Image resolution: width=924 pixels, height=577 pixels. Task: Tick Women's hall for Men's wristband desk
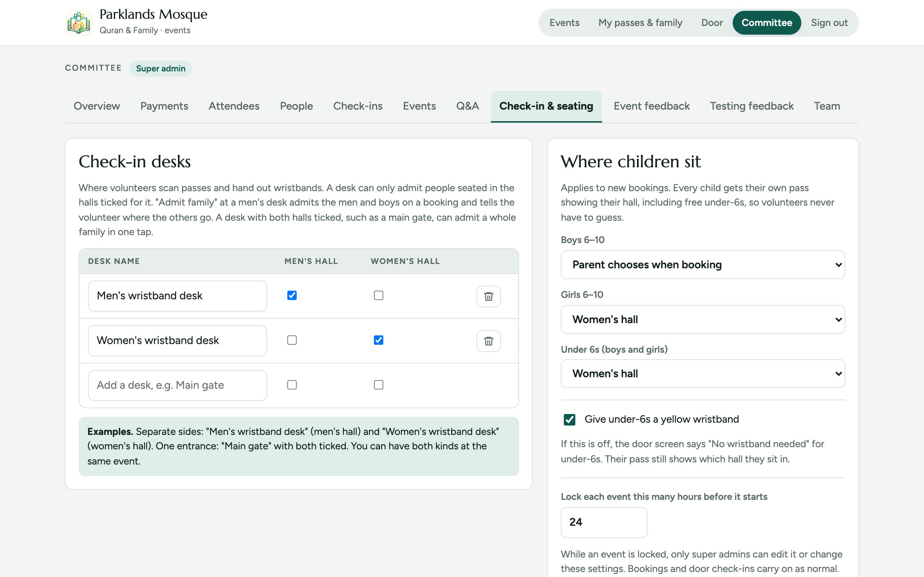coord(378,295)
